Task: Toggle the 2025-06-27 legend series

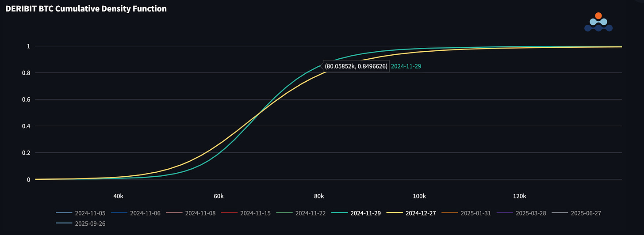Action: [576, 213]
